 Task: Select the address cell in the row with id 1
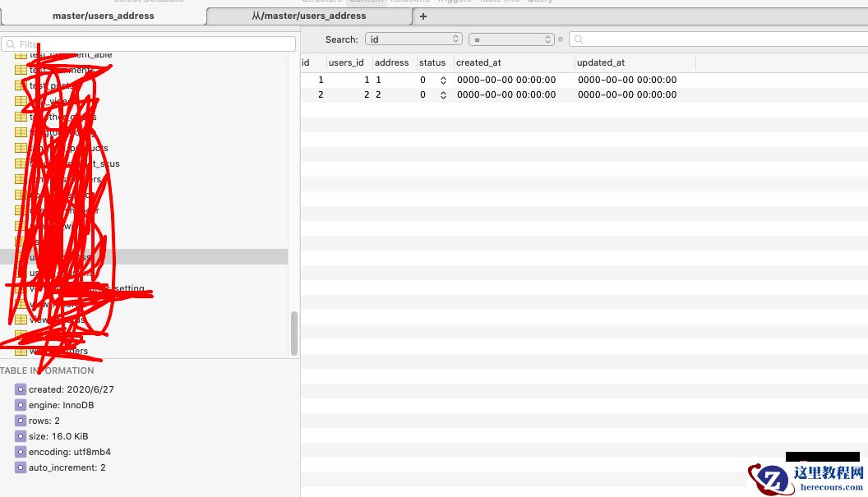coord(395,80)
